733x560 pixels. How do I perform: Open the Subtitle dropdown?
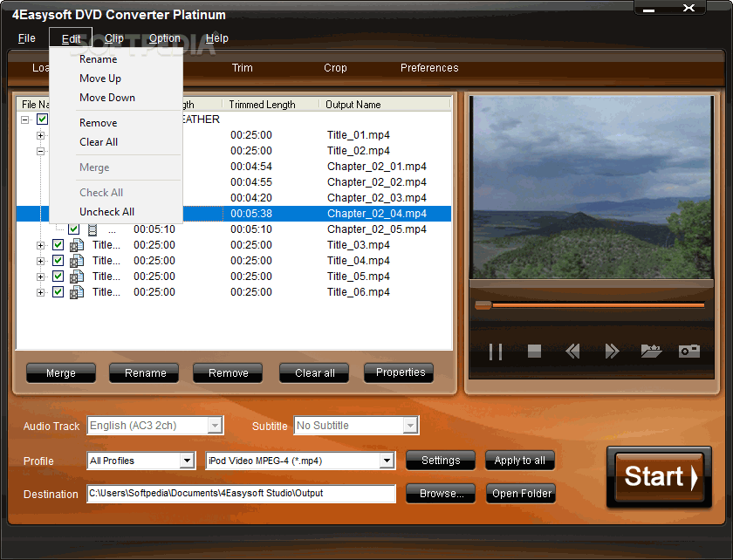[410, 426]
